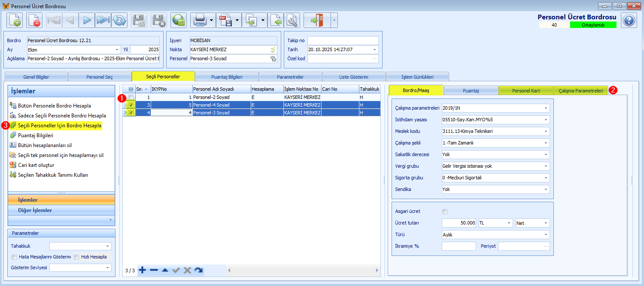Click Seçili Personeller İçin Bordro Hesapla

pos(59,126)
